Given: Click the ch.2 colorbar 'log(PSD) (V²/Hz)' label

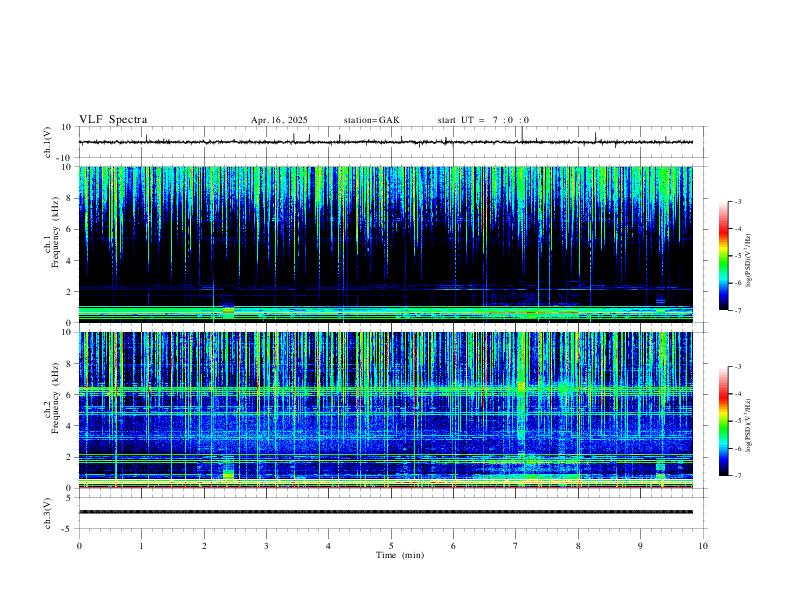Looking at the screenshot, I should [749, 426].
